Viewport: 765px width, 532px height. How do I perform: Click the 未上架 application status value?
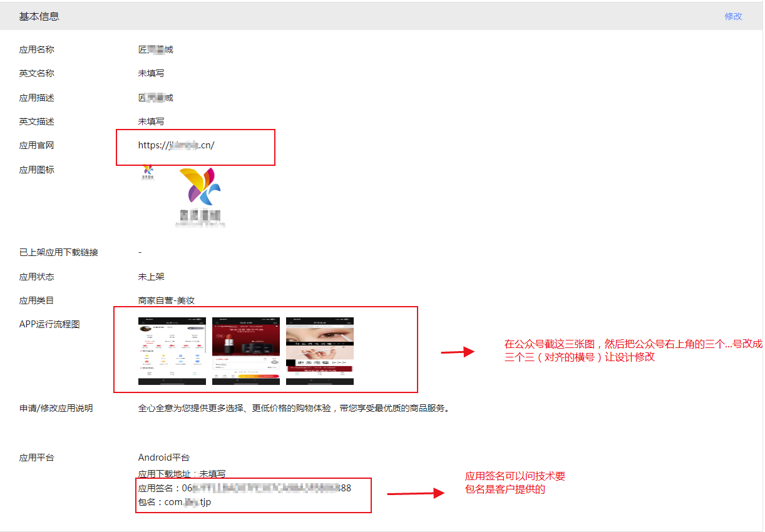151,277
